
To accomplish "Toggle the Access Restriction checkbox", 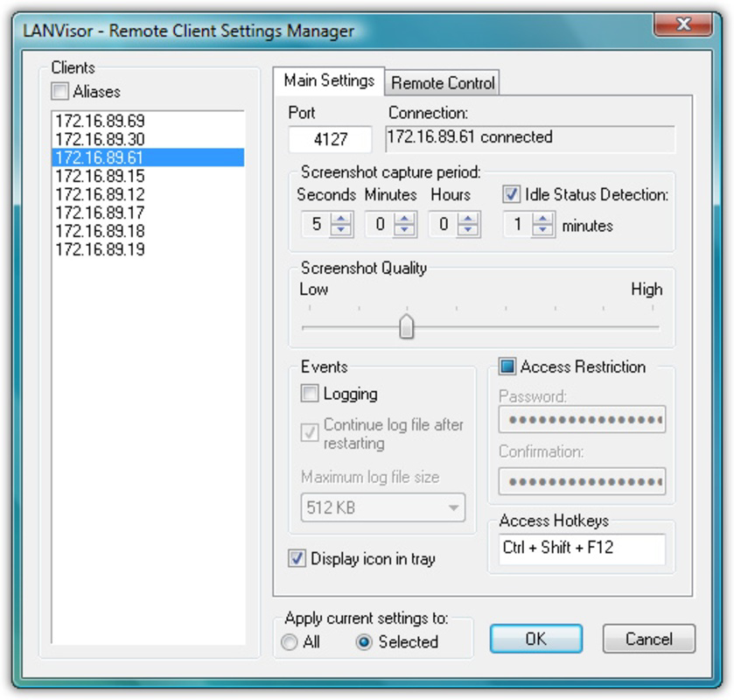I will (x=507, y=366).
